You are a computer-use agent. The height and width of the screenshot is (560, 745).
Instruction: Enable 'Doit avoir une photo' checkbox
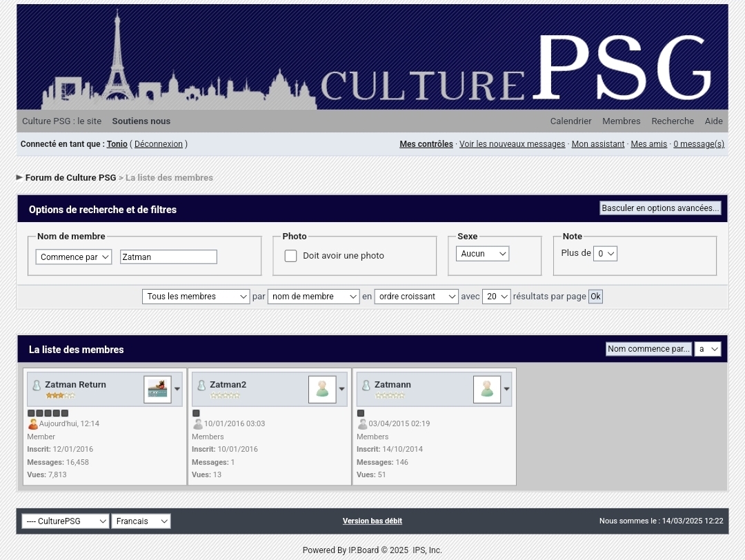[x=291, y=256]
